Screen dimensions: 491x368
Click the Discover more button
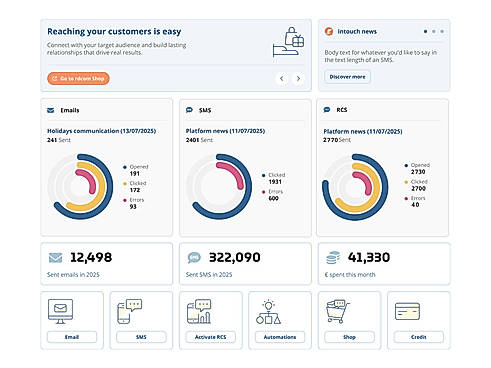tap(347, 77)
